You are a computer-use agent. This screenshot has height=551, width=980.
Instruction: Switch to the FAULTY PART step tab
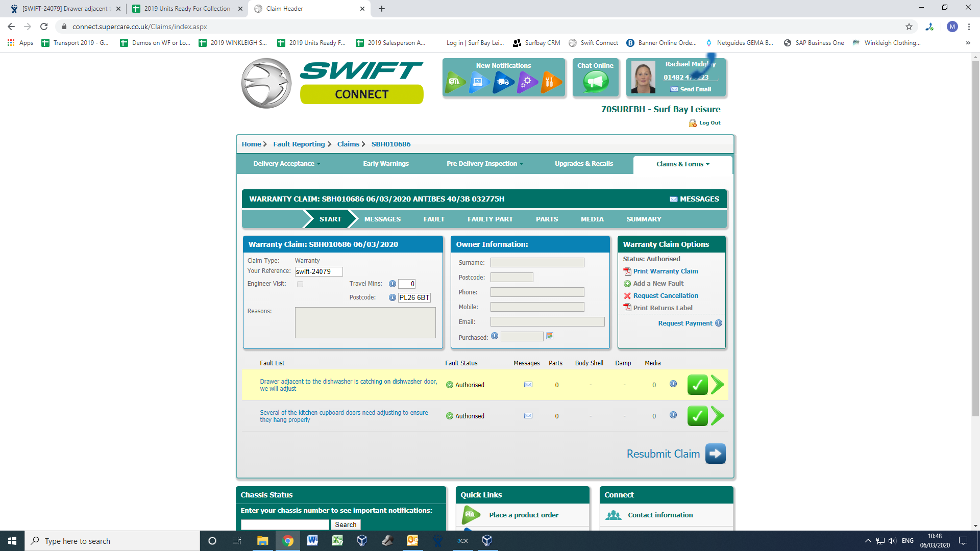[x=489, y=219]
